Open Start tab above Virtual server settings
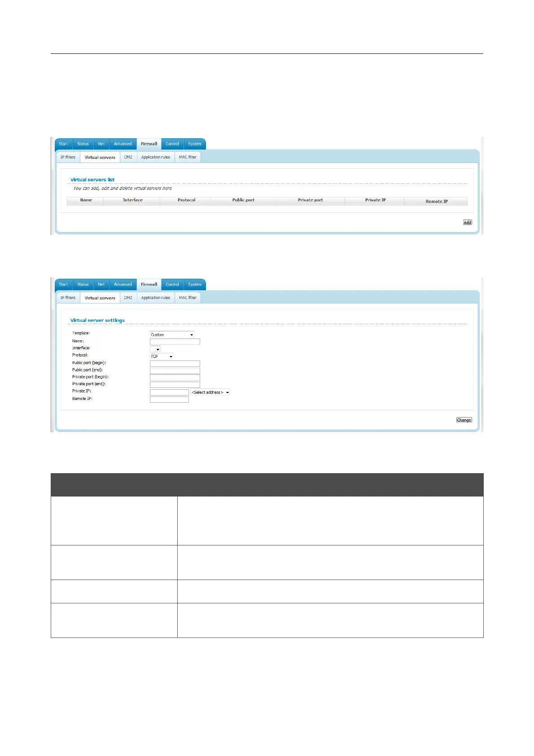 pos(63,285)
